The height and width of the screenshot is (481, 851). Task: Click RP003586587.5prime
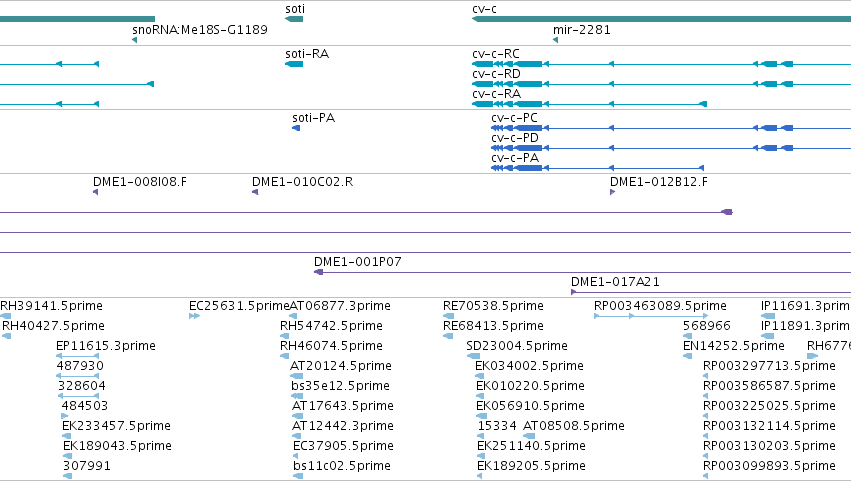(769, 386)
